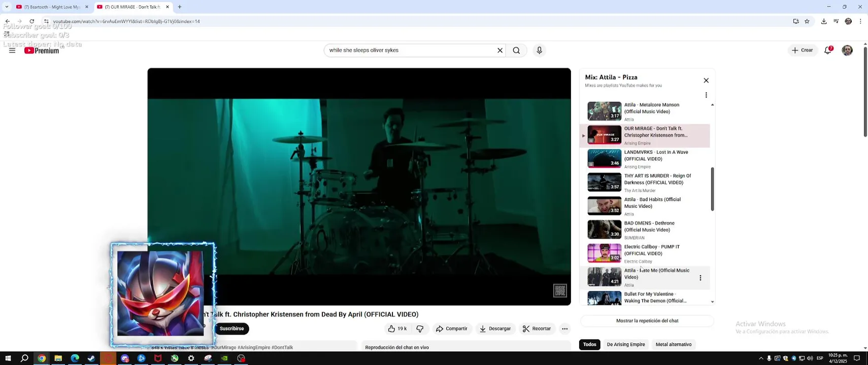
Task: Click the Recortar clip button
Action: (537, 328)
